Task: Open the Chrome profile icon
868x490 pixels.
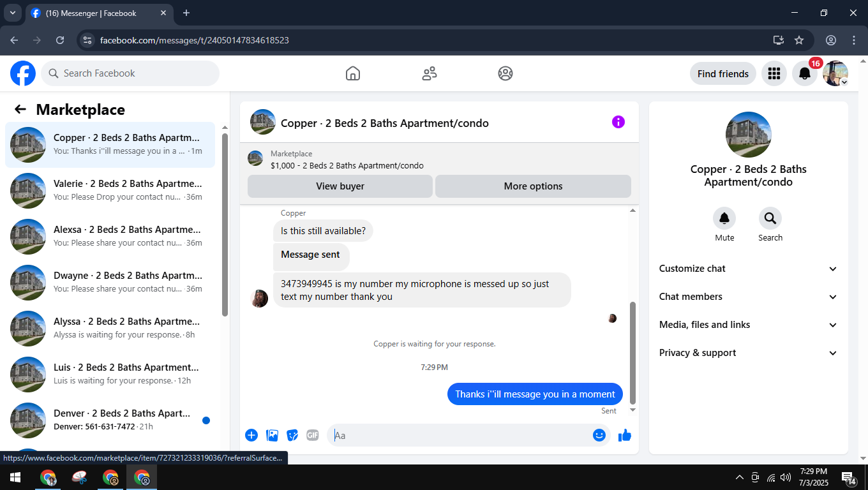Action: point(831,40)
